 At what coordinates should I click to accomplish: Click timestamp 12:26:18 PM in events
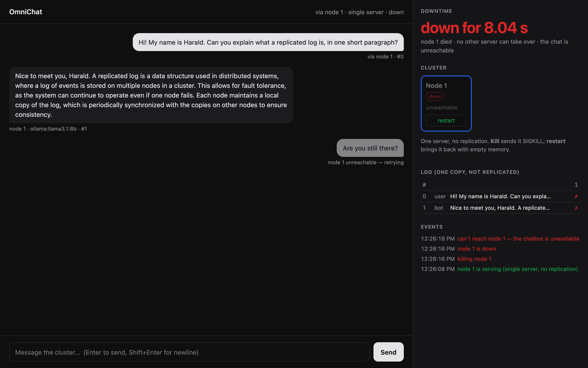[x=438, y=239]
